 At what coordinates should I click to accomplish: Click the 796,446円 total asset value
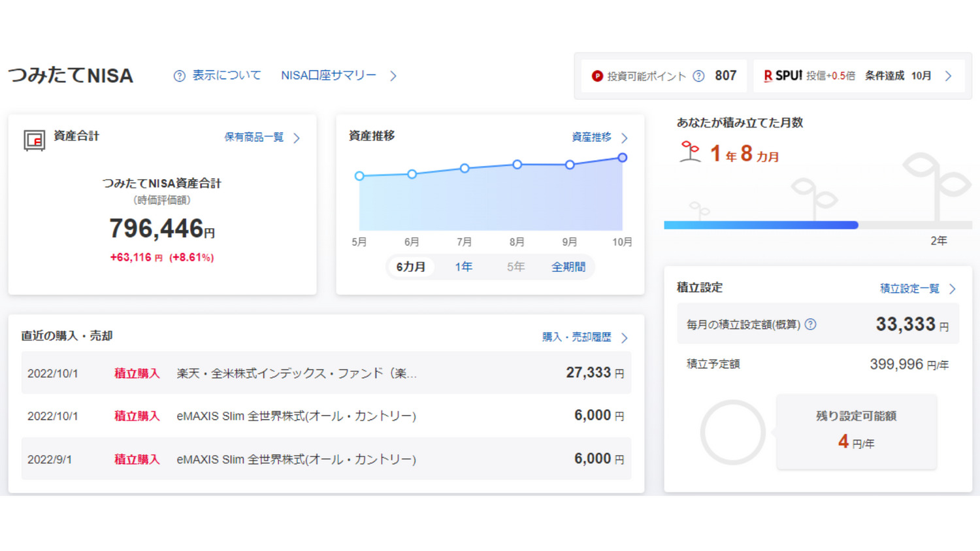(162, 229)
